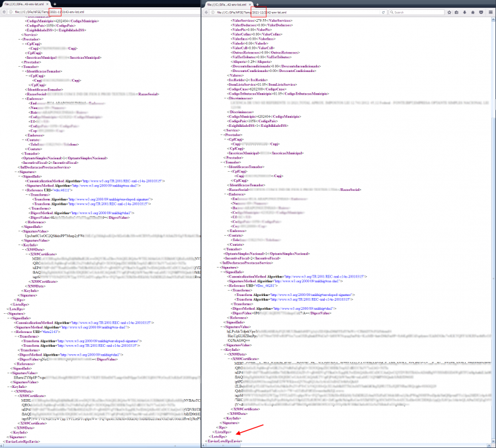Open the downloads arrow icon
Image resolution: width=496 pixels, height=448 pixels.
coord(464,13)
